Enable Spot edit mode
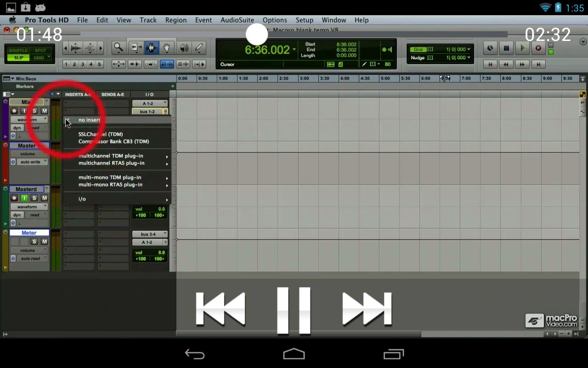This screenshot has height=368, width=588. (x=40, y=50)
